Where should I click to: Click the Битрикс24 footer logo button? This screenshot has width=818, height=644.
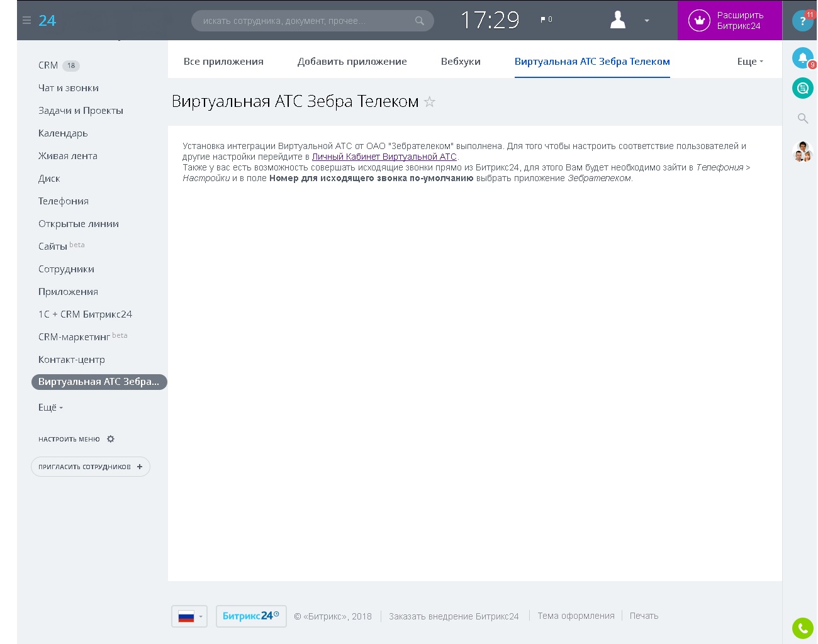pyautogui.click(x=251, y=616)
